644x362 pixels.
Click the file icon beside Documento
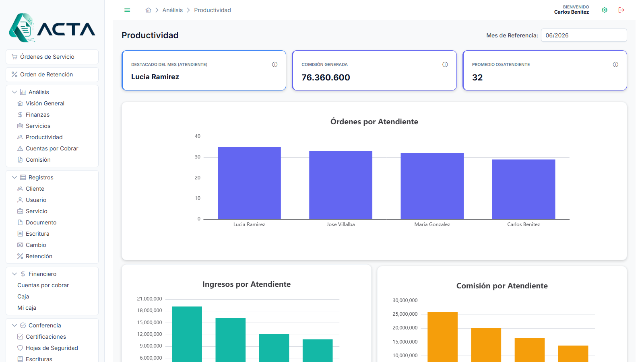tap(20, 222)
